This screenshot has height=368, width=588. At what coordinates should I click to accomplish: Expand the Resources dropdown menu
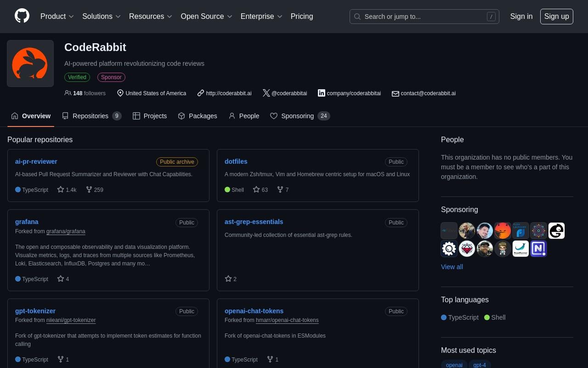point(151,16)
